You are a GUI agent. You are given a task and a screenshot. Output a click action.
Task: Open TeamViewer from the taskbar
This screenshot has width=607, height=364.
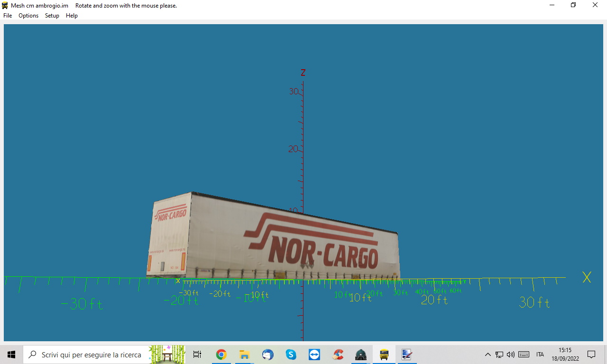[x=314, y=355]
